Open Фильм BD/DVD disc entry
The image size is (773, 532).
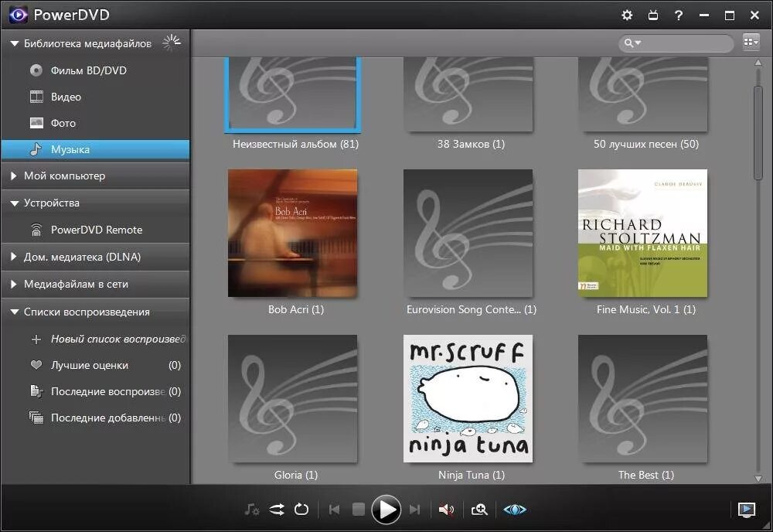(x=95, y=70)
